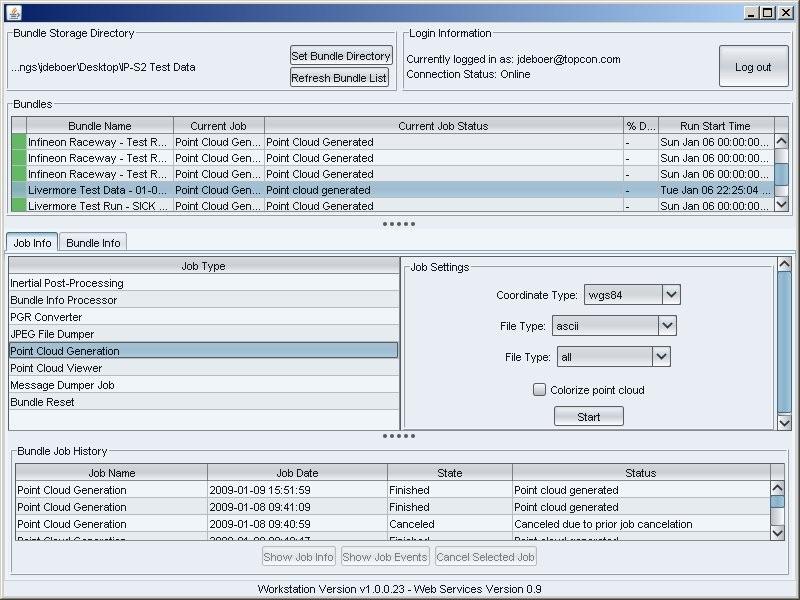The image size is (800, 600).
Task: Select the history job dated 2009-01-08 09:41:09
Action: [x=392, y=507]
